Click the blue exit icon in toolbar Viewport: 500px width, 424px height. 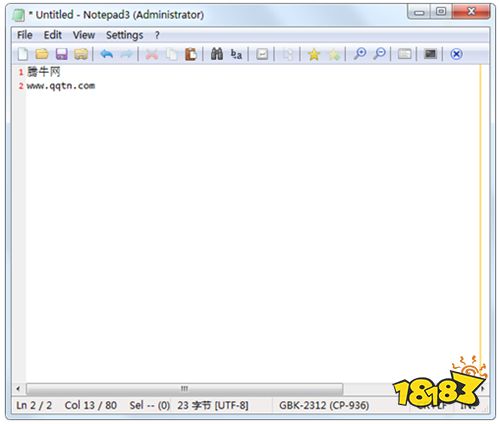click(456, 54)
